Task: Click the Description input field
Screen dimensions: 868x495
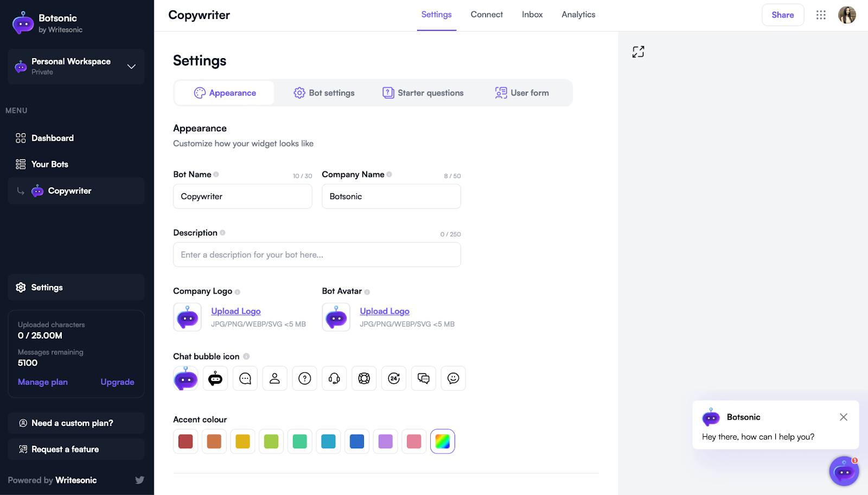Action: [317, 255]
